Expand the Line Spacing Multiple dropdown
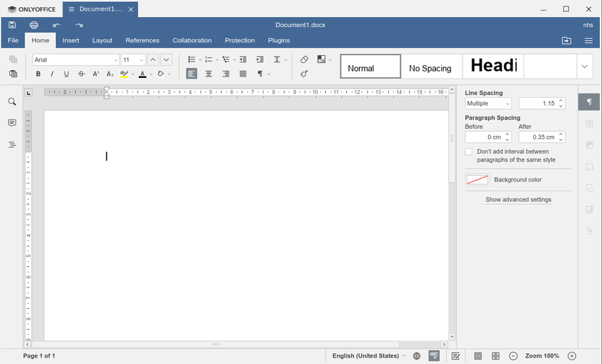602x364 pixels. point(488,103)
